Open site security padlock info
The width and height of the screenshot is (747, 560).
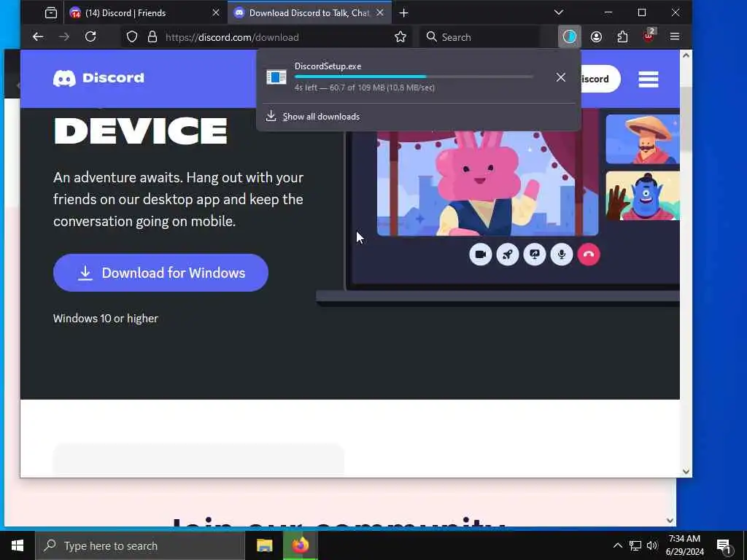point(152,36)
